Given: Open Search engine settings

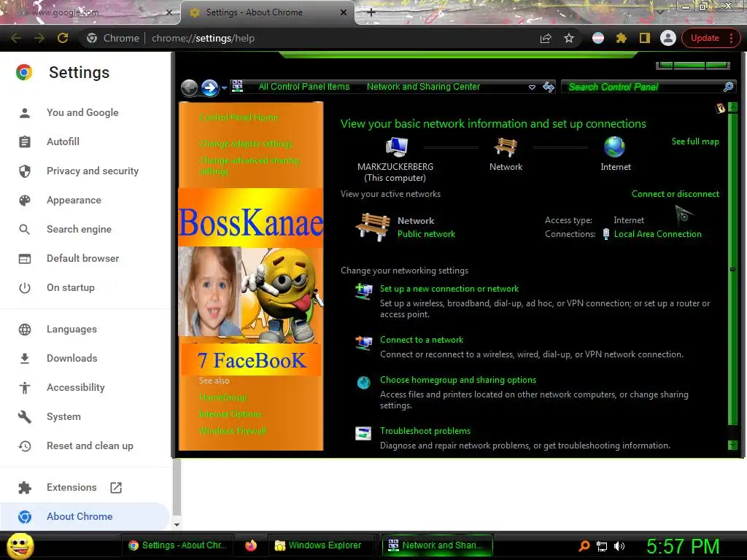Looking at the screenshot, I should click(x=79, y=230).
